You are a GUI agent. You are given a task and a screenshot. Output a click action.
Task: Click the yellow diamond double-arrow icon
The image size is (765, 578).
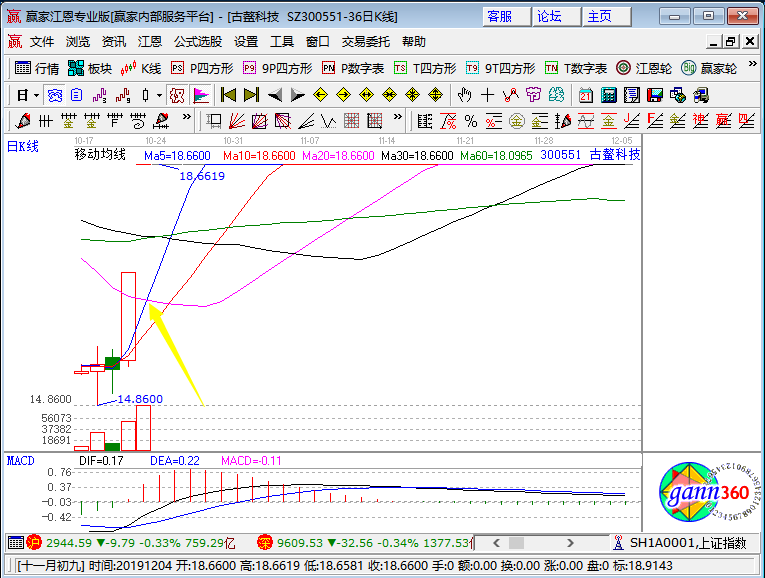point(366,95)
